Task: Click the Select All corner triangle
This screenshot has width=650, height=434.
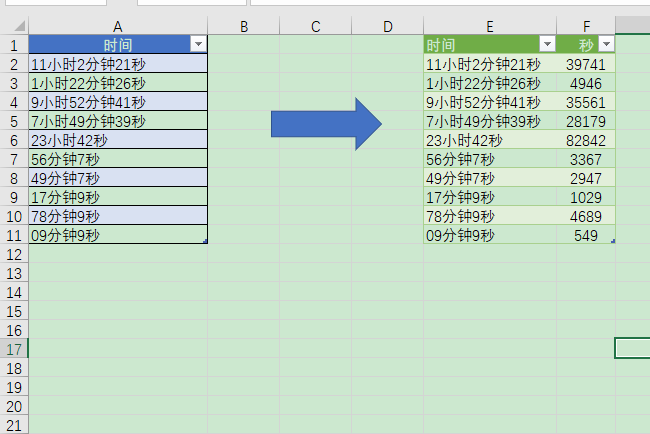Action: (x=19, y=26)
